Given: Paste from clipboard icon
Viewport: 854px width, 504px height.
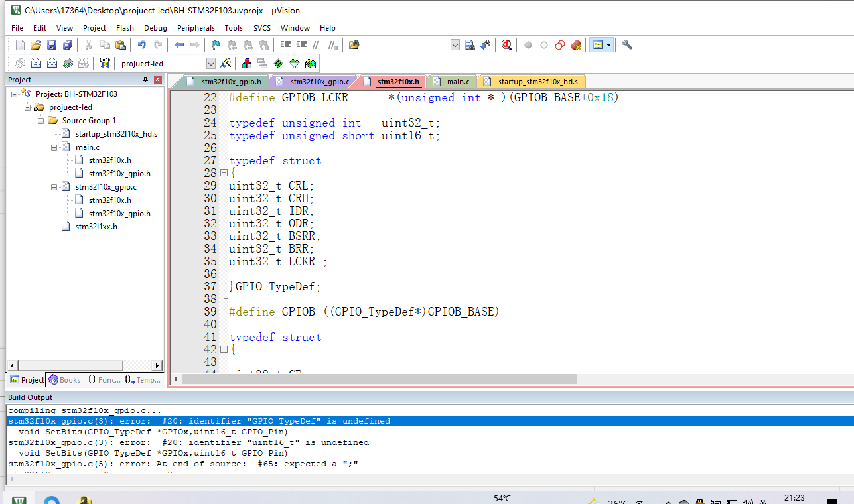Looking at the screenshot, I should point(121,45).
